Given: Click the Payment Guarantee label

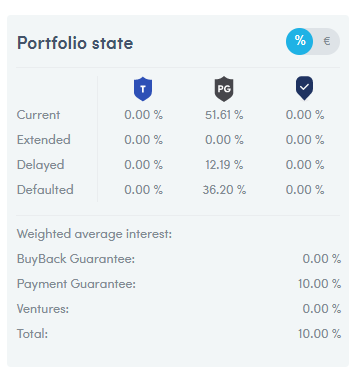Looking at the screenshot, I should click(x=76, y=284).
